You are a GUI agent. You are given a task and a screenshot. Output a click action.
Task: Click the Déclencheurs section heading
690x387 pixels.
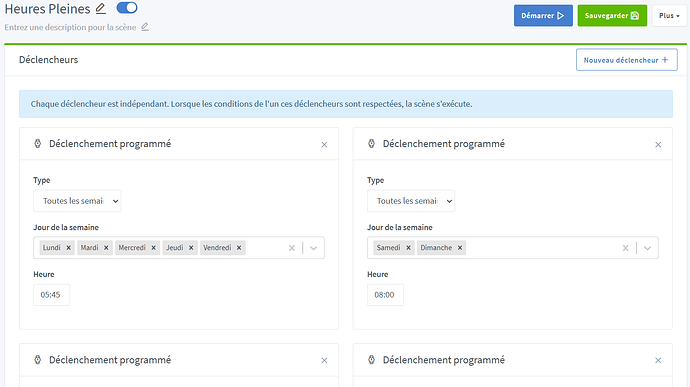point(48,60)
